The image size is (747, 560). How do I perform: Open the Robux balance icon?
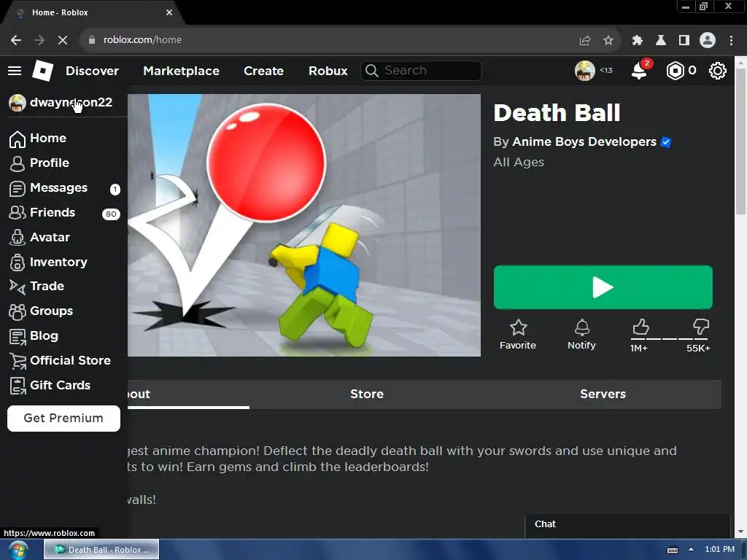click(675, 71)
